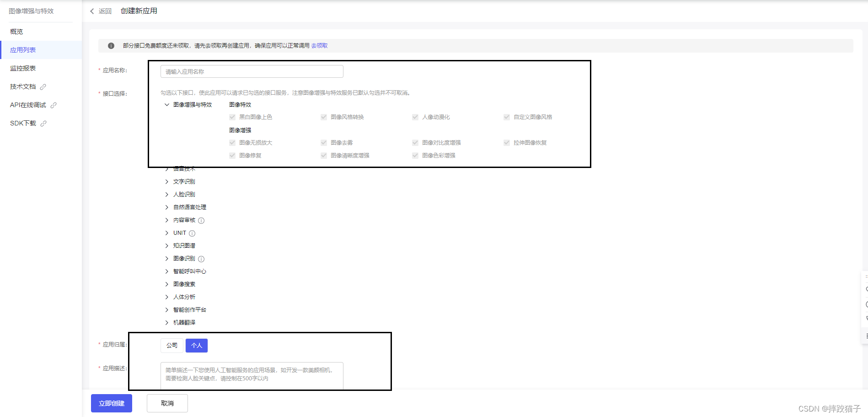
Task: Toggle the 图像去雾 checkbox
Action: 324,143
